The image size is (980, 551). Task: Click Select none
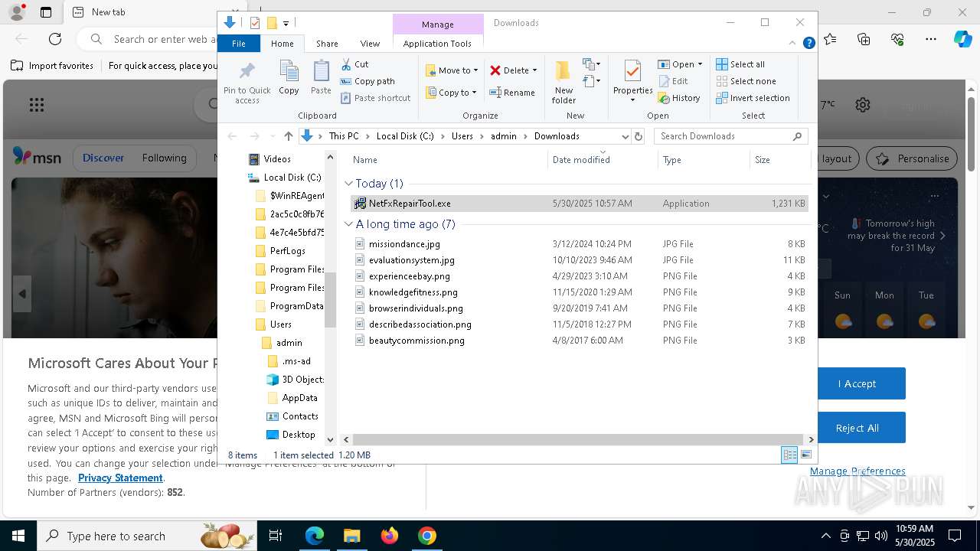click(x=746, y=81)
